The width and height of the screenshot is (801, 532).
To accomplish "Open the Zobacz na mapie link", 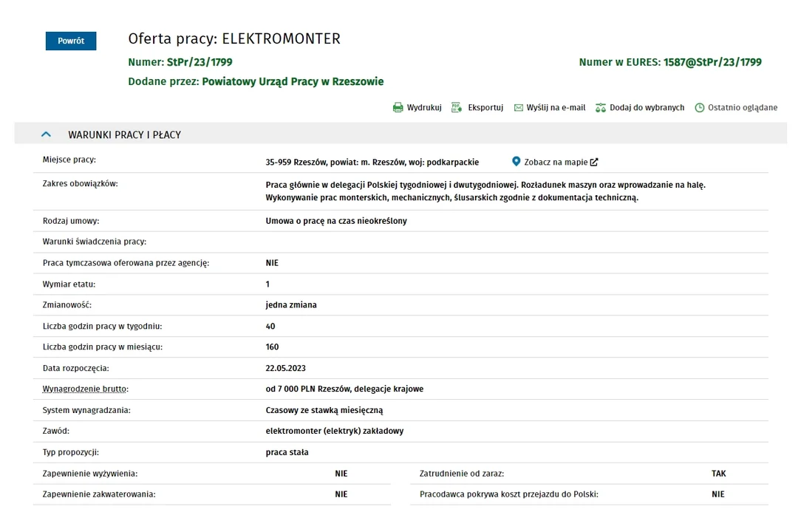I will point(556,162).
